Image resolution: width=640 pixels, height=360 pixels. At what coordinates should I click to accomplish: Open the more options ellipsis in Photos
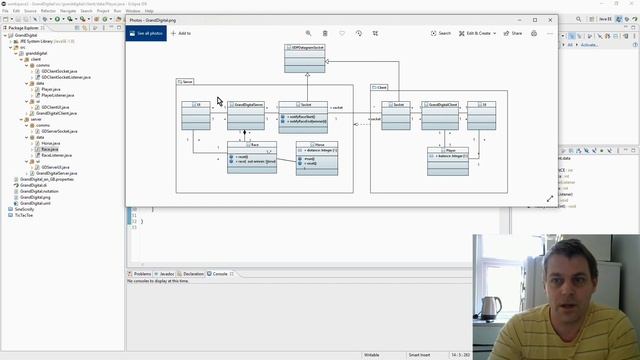tap(550, 33)
